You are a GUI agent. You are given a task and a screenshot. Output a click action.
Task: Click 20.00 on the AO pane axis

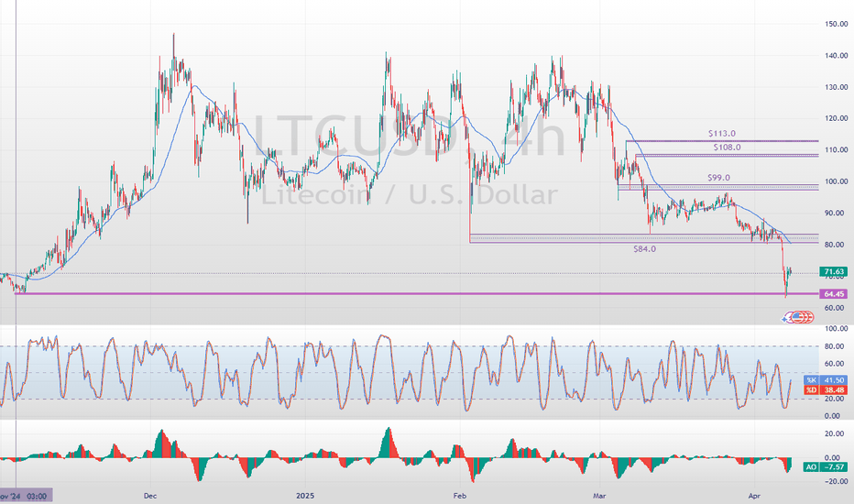tap(836, 434)
